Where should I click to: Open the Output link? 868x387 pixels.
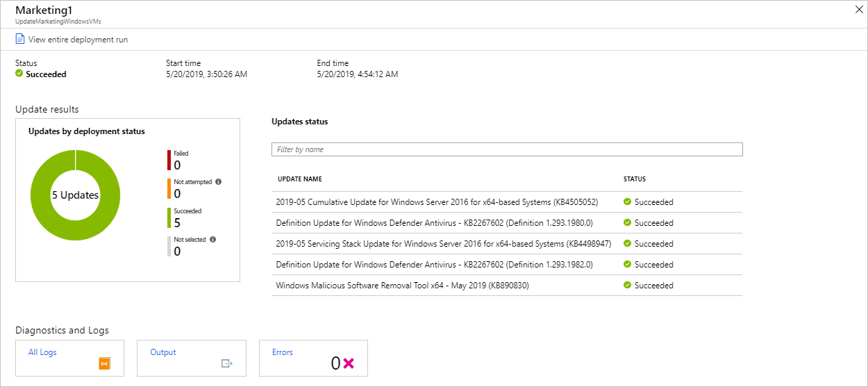click(163, 352)
